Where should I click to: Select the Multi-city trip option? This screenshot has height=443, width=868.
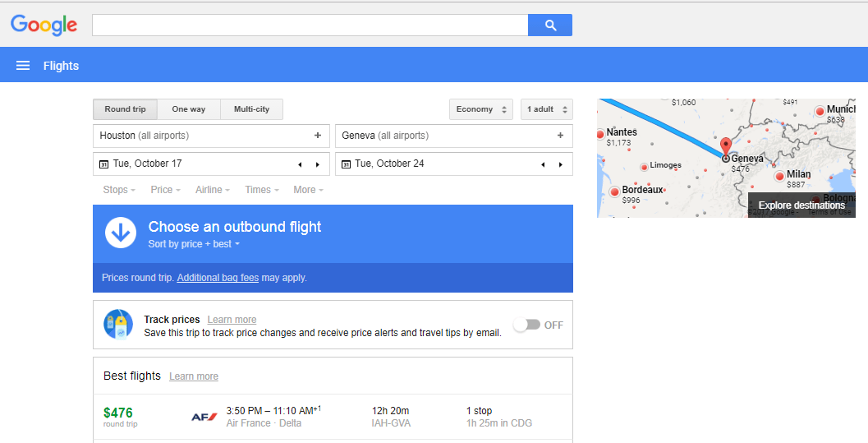251,109
